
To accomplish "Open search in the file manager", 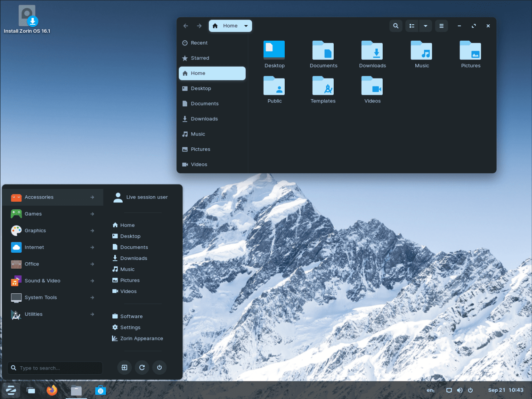I will (x=396, y=26).
